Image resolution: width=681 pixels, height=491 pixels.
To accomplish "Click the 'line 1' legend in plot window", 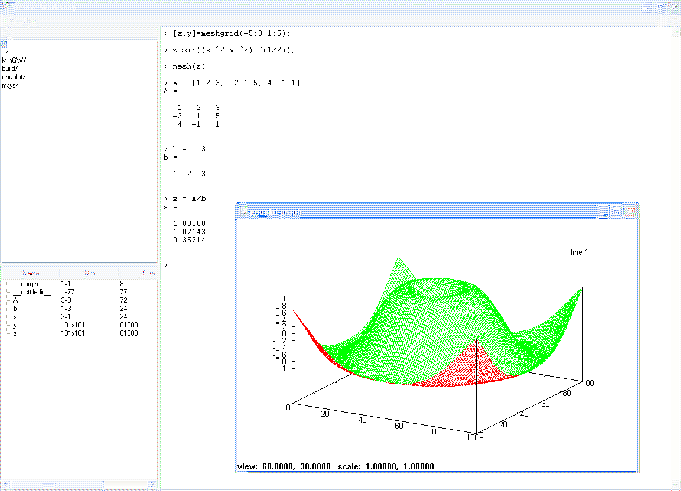I will [579, 252].
